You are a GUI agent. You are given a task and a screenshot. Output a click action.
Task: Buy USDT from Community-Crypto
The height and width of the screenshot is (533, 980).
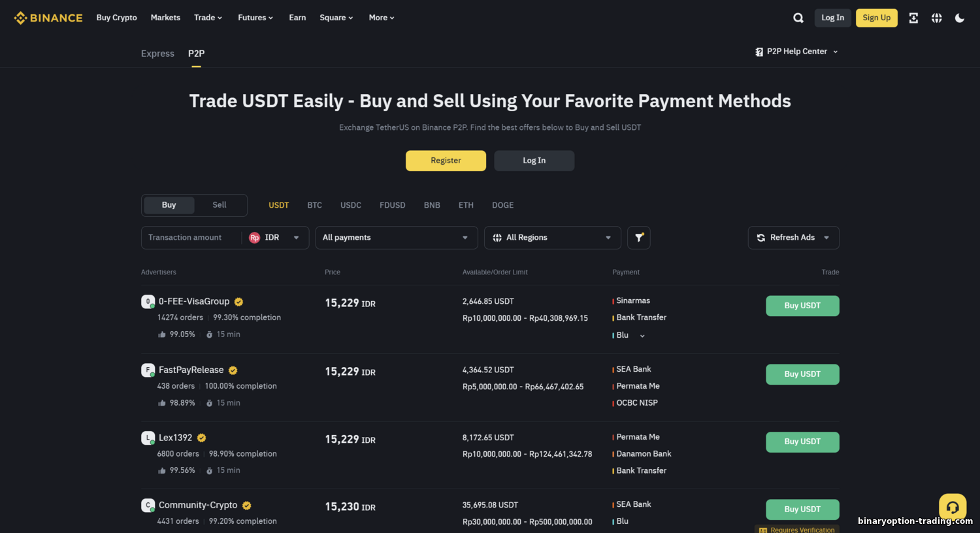coord(802,509)
